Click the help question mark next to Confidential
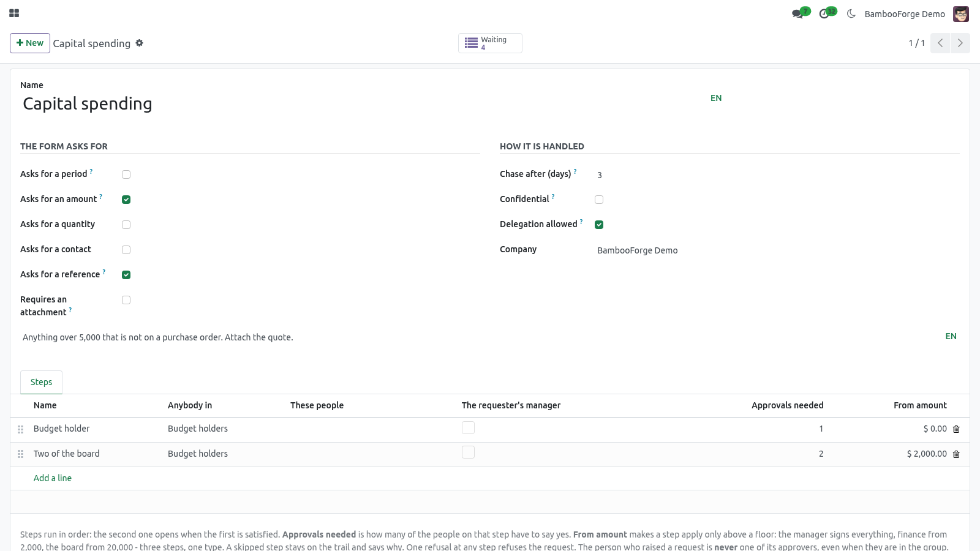Image resolution: width=980 pixels, height=551 pixels. click(x=553, y=197)
